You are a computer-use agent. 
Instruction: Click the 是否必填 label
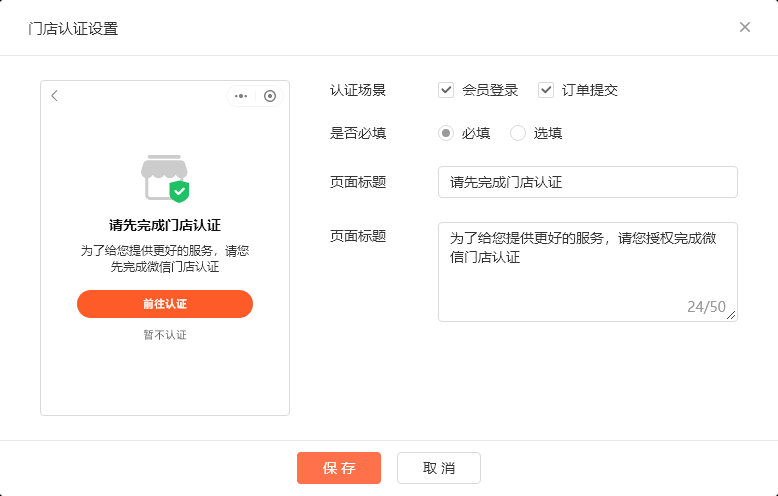358,133
